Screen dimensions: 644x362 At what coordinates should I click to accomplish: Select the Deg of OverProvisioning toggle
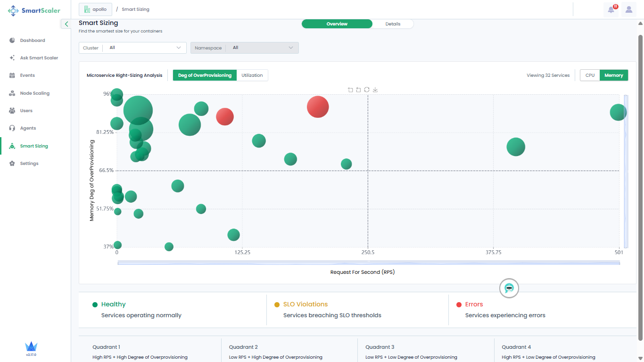[x=205, y=75]
